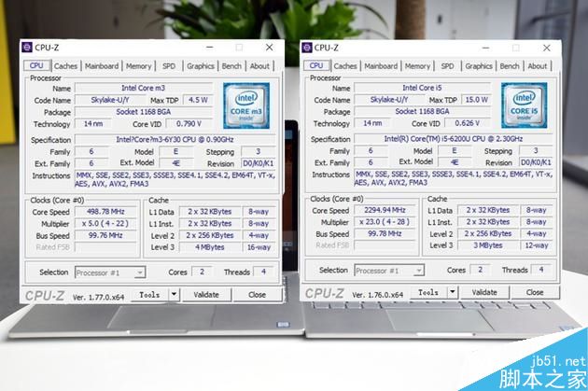Show the About tab in the right window
This screenshot has width=588, height=391.
[538, 66]
